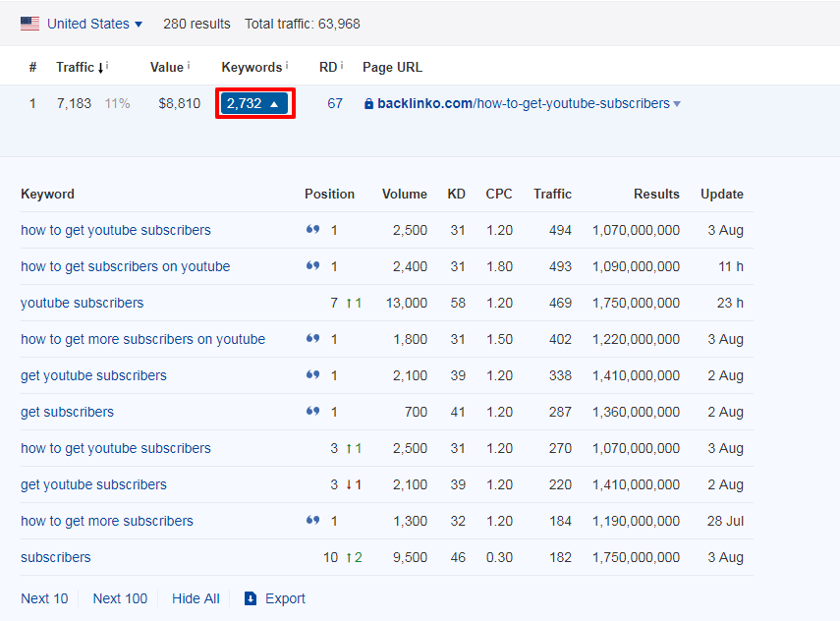The width and height of the screenshot is (840, 621).
Task: Click the top Keywords column header
Action: (252, 68)
